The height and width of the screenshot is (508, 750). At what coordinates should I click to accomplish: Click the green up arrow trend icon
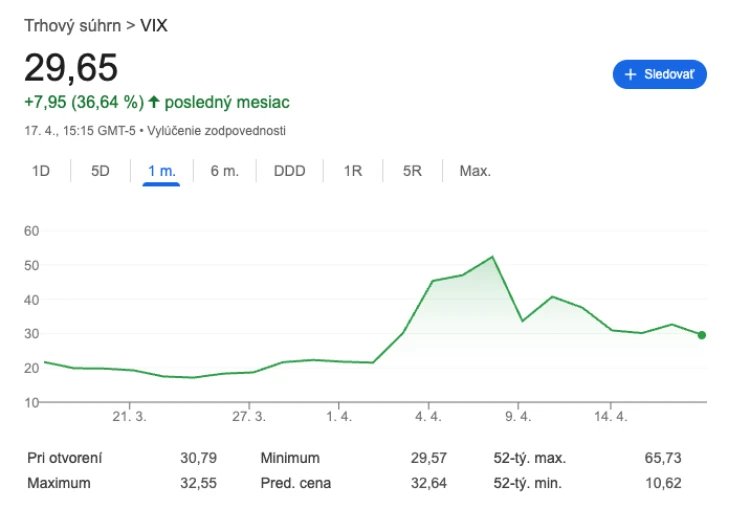[x=154, y=101]
